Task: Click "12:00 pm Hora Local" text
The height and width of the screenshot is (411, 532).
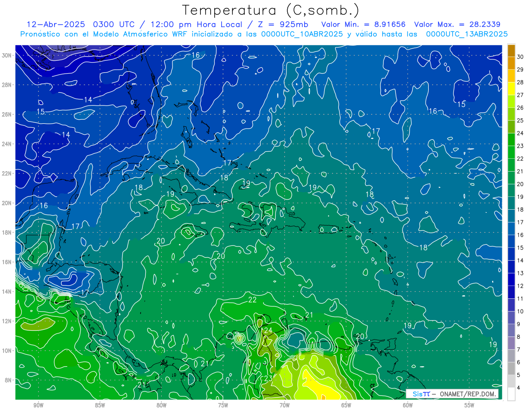Action: click(x=196, y=24)
